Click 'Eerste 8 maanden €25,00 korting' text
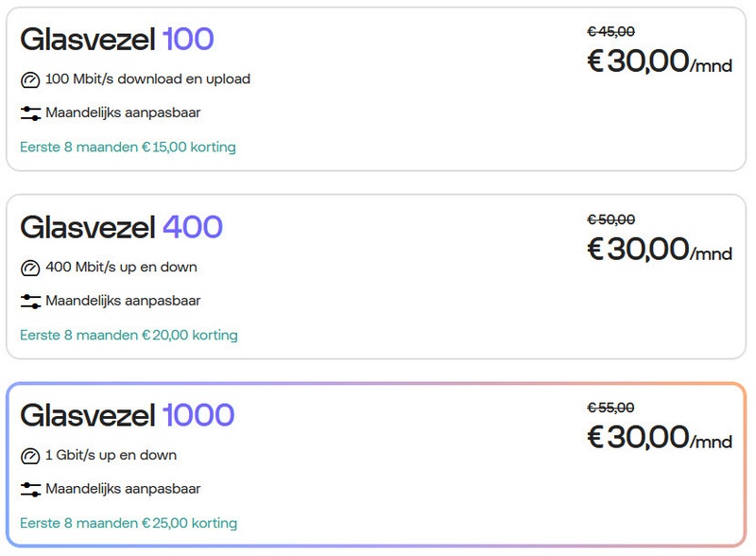This screenshot has height=556, width=756. (x=129, y=523)
